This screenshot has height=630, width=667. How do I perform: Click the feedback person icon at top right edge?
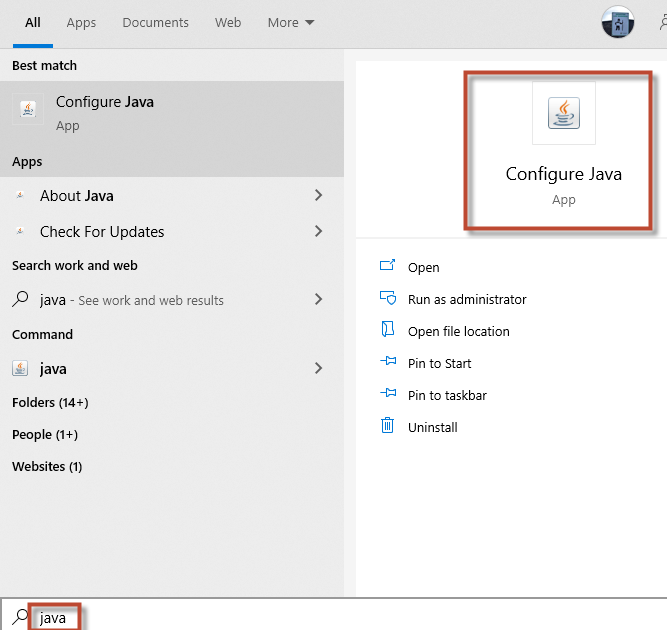point(663,22)
